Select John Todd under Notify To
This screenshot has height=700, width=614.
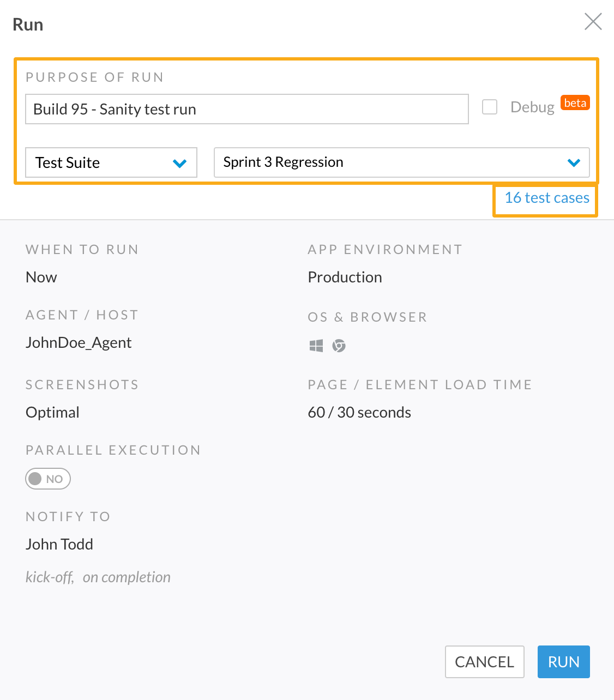click(59, 544)
